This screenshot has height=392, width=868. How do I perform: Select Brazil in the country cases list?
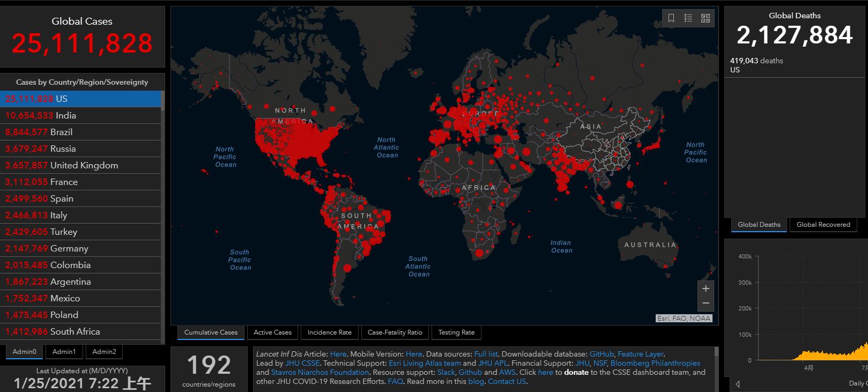point(61,132)
